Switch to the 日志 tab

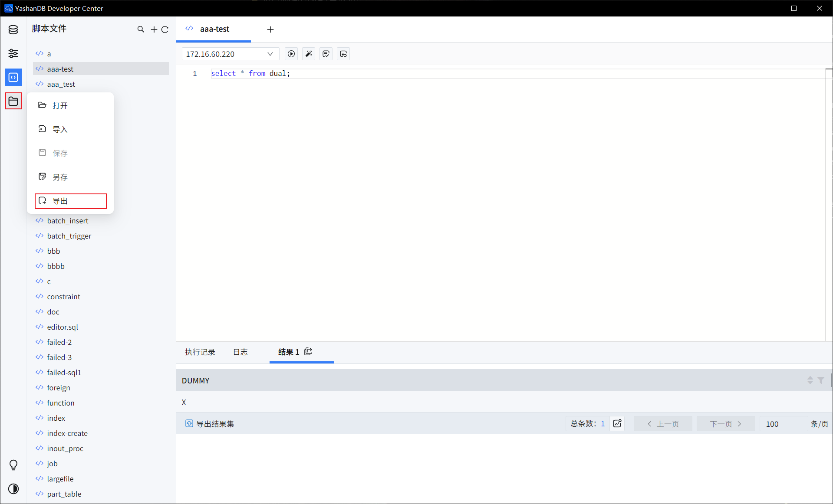click(240, 352)
